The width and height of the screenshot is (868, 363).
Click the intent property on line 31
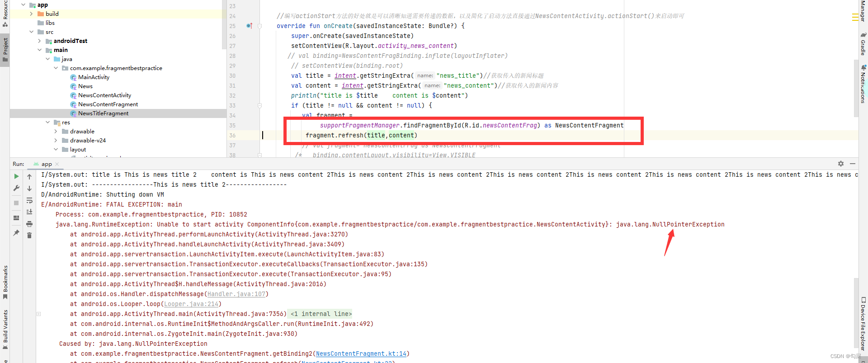pyautogui.click(x=353, y=85)
